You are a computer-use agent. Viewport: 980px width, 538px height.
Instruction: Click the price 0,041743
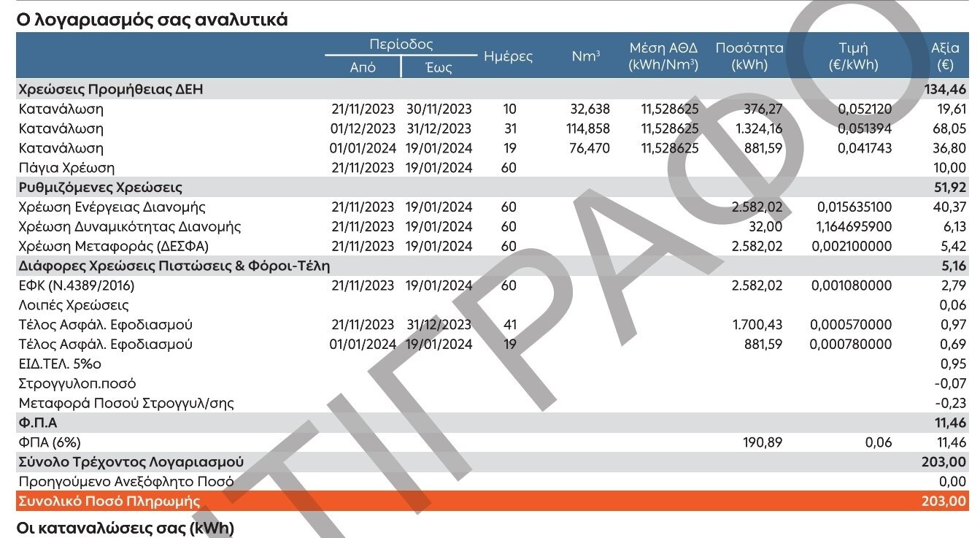[865, 149]
